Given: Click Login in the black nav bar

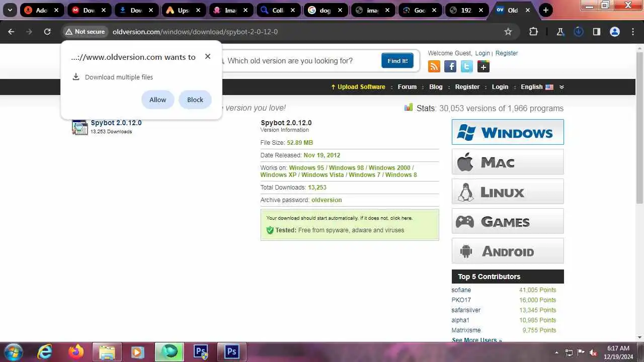Looking at the screenshot, I should [x=500, y=87].
